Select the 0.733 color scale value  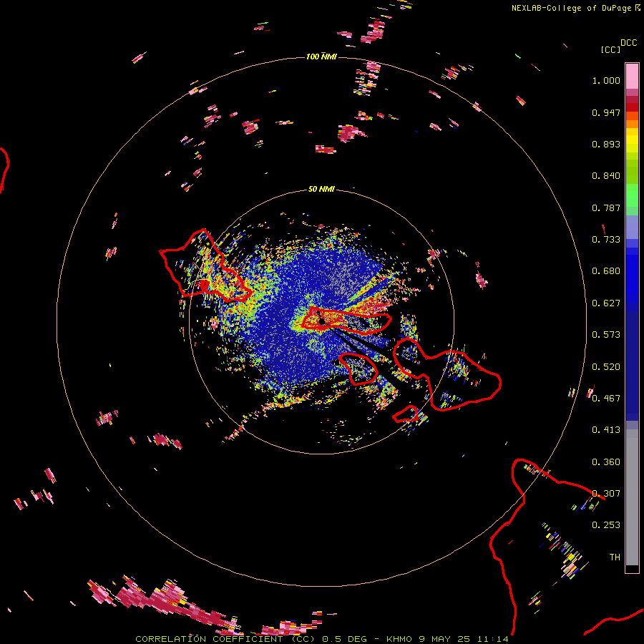[x=606, y=240]
